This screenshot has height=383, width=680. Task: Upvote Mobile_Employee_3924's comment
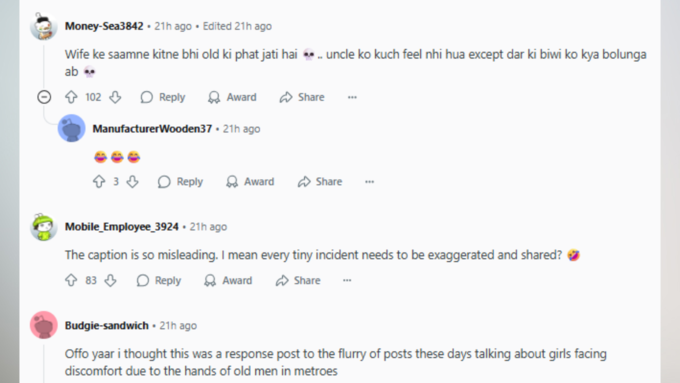click(71, 280)
